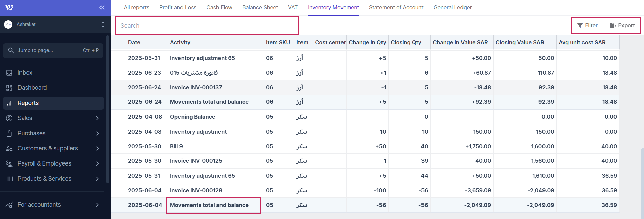Click the Reports bar chart icon
The width and height of the screenshot is (644, 219).
pyautogui.click(x=9, y=103)
